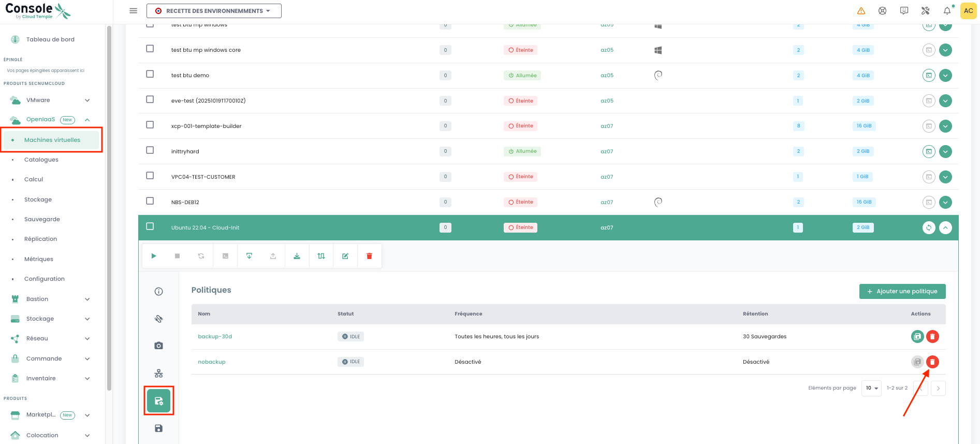
Task: Open the notifications bell
Action: click(947, 11)
